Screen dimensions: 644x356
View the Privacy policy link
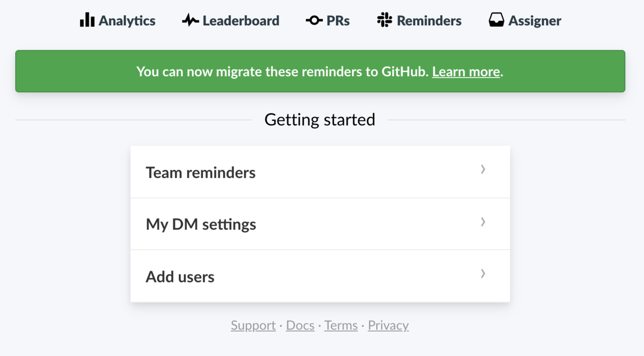click(x=388, y=325)
